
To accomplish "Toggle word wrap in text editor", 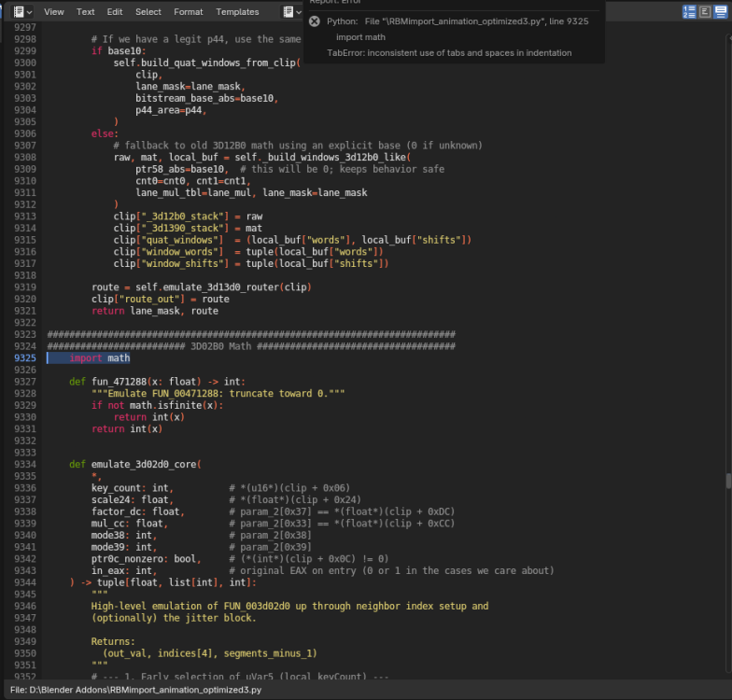I will [x=705, y=11].
